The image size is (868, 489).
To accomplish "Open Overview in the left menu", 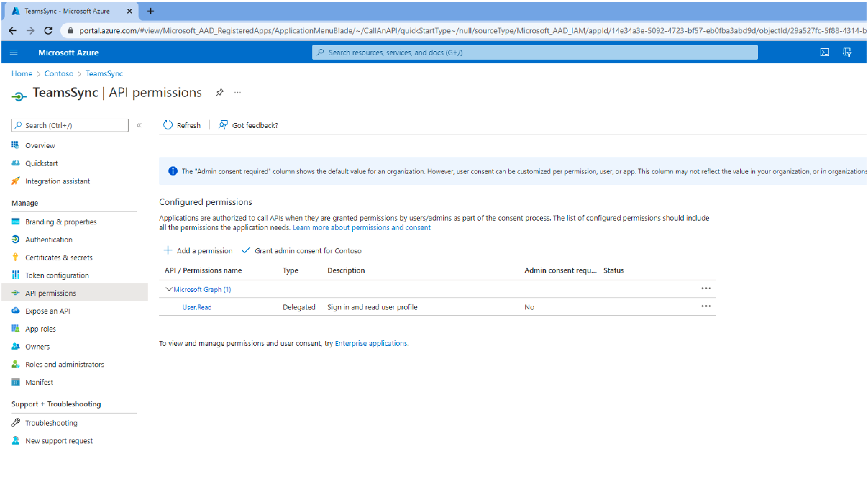I will click(40, 146).
